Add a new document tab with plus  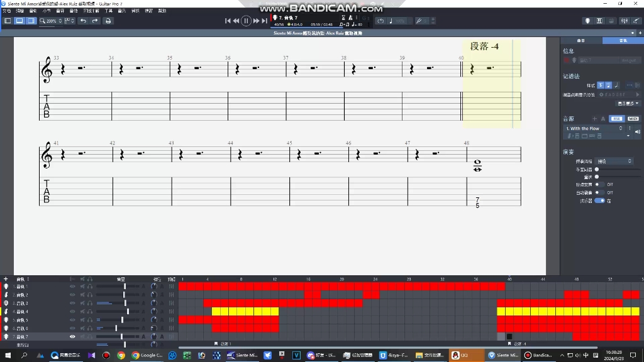click(x=640, y=33)
